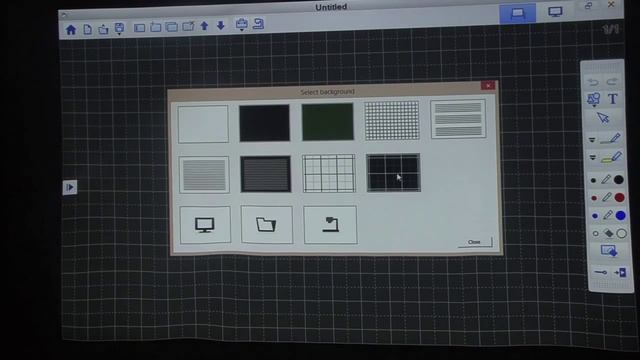The image size is (640, 360).
Task: Click the Close button in dialog
Action: [x=475, y=242]
